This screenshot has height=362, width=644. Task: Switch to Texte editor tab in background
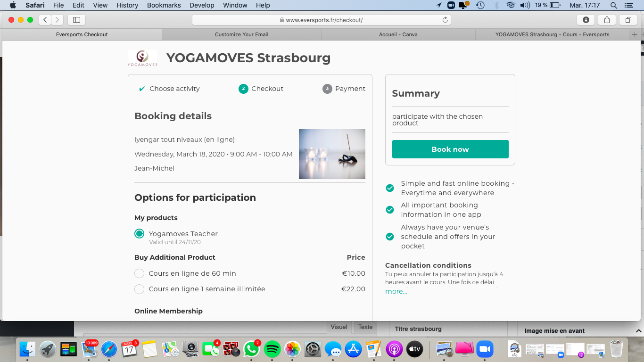click(365, 327)
